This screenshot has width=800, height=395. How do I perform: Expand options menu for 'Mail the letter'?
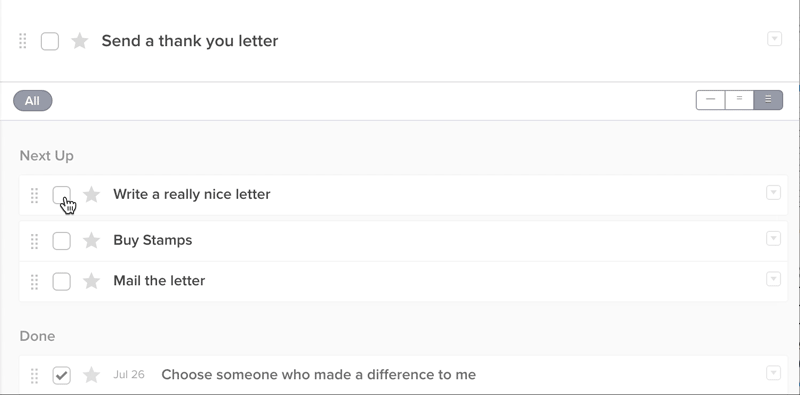(x=773, y=279)
